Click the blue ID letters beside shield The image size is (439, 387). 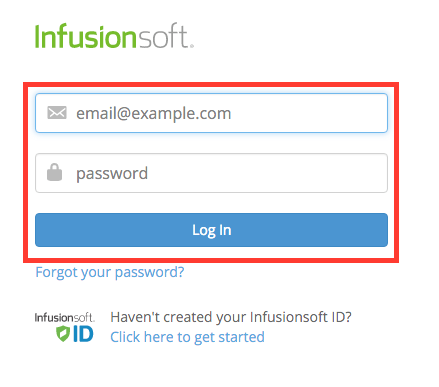click(x=83, y=334)
